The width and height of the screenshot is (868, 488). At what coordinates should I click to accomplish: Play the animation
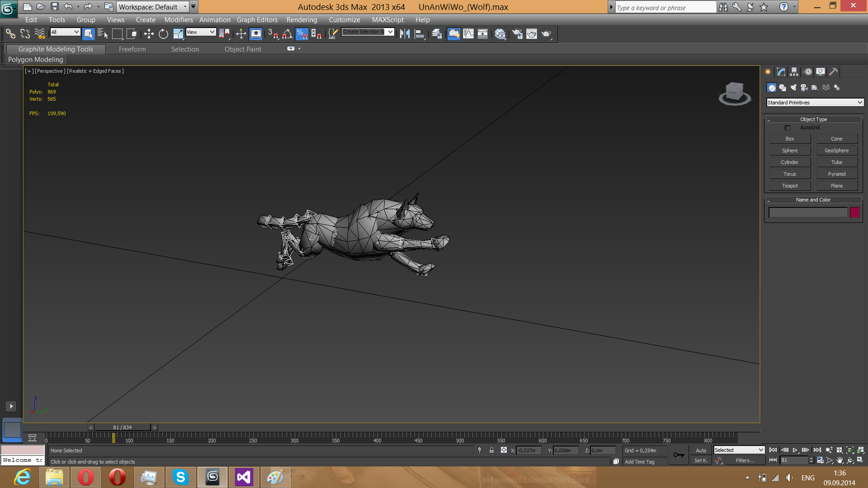(795, 450)
